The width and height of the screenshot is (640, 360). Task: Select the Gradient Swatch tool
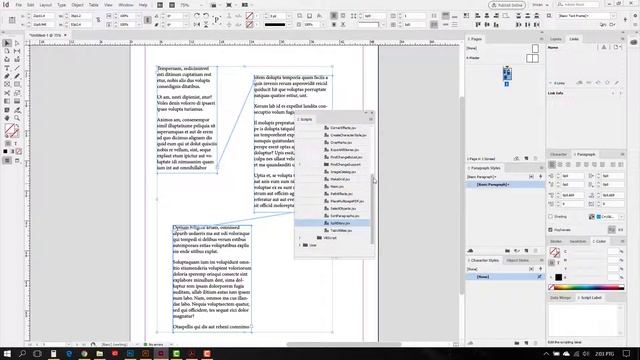tap(7, 101)
